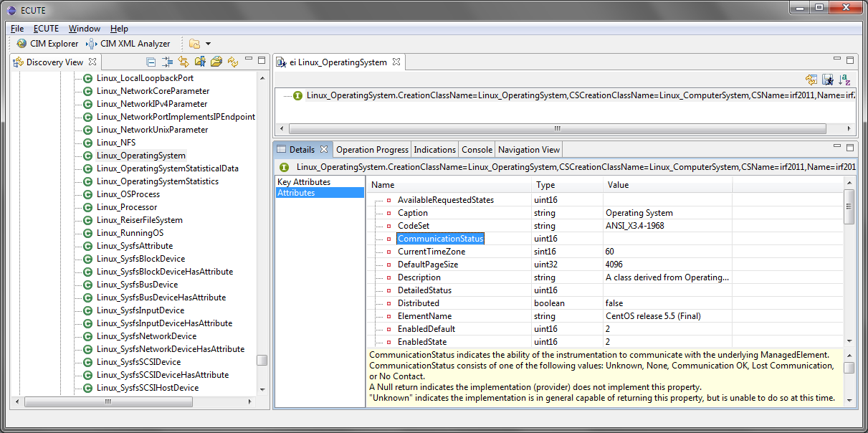Open the CIM Explorer perspective
The width and height of the screenshot is (868, 433).
coord(47,44)
